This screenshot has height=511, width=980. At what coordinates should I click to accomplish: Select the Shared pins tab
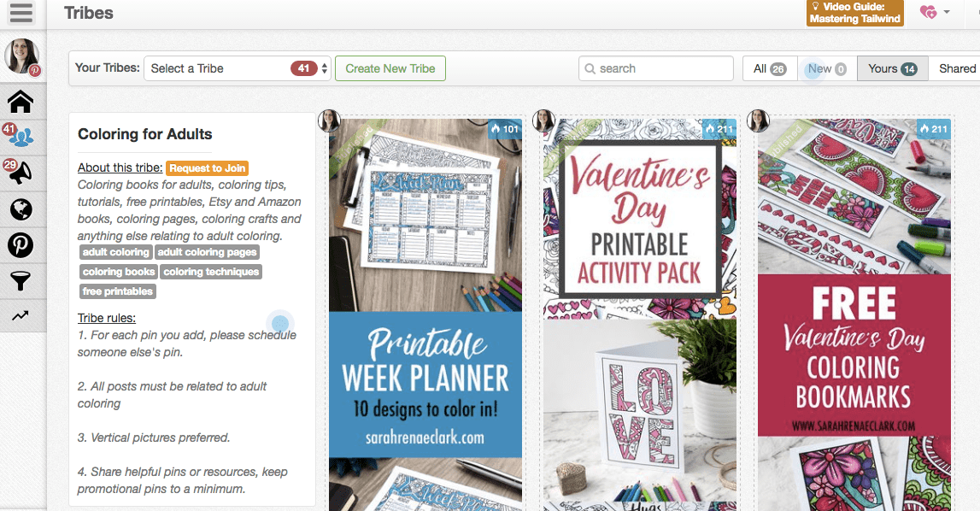click(956, 69)
